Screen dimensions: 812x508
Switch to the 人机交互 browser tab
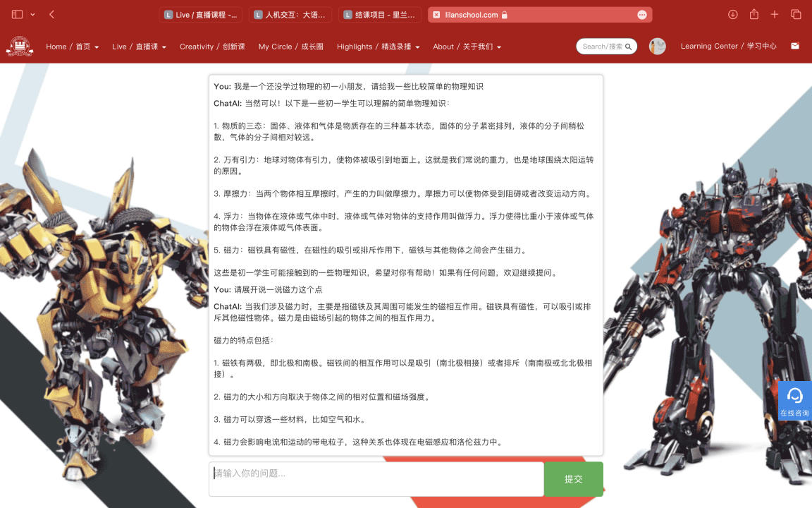pos(290,15)
